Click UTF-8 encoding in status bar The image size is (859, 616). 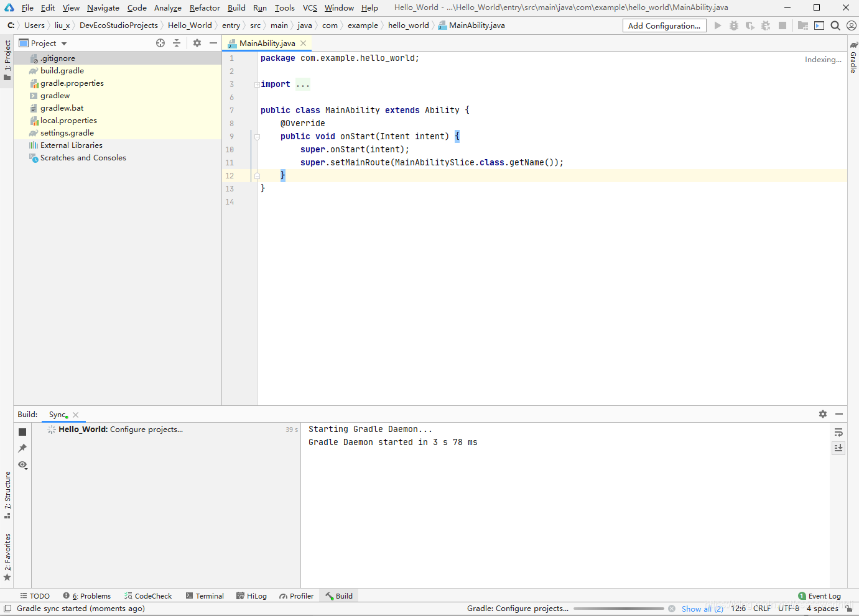789,609
